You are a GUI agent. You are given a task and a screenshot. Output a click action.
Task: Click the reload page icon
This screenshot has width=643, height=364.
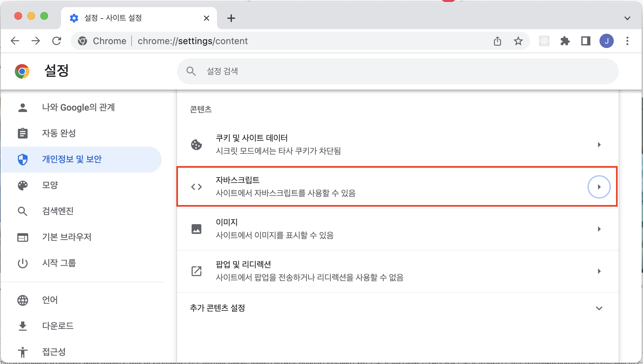pos(57,41)
